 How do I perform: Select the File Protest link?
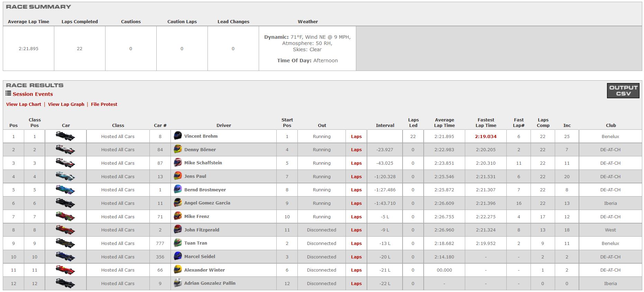click(104, 104)
